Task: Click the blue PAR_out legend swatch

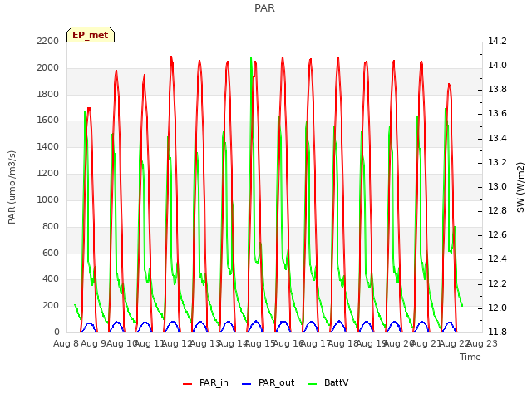Action: click(247, 384)
